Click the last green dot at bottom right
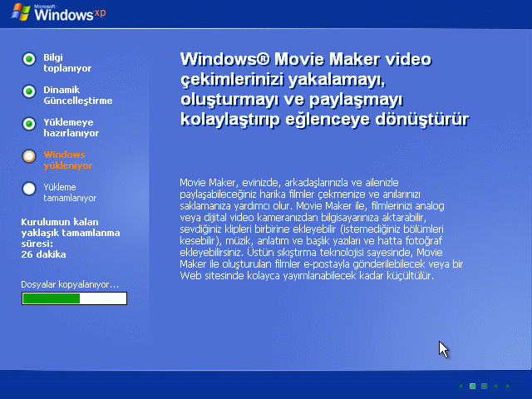The height and width of the screenshot is (399, 532). point(507,387)
